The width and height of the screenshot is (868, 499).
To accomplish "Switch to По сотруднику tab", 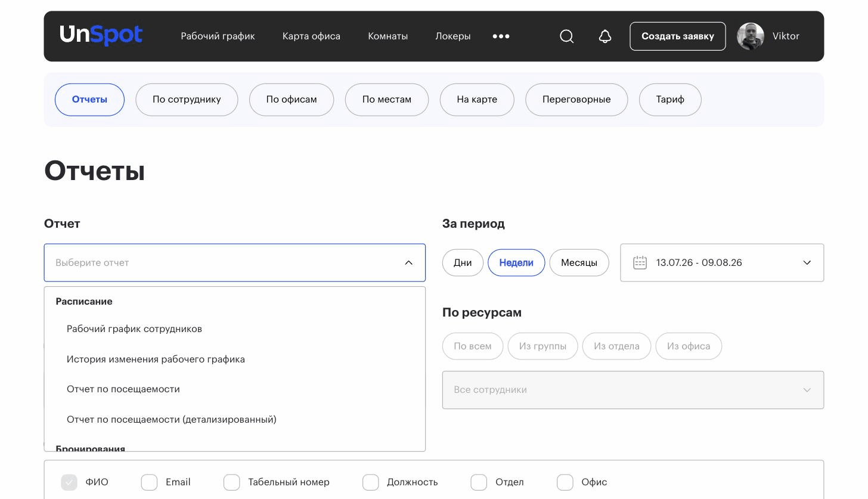I will [187, 100].
